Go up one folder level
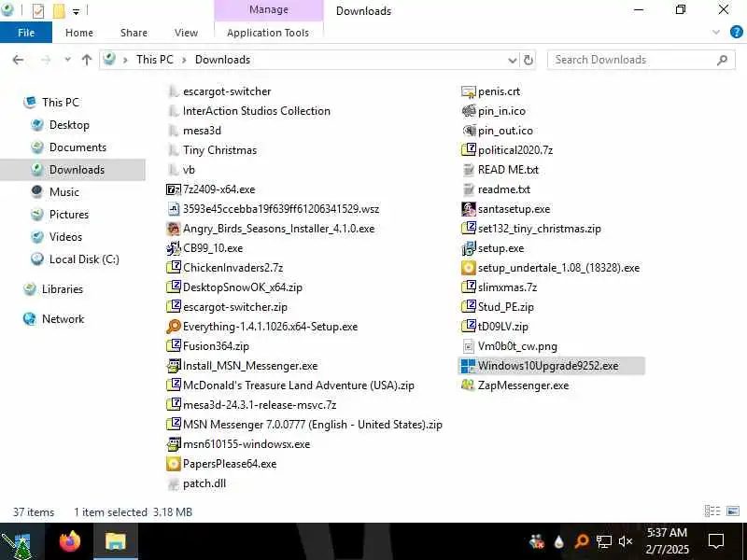 (86, 60)
